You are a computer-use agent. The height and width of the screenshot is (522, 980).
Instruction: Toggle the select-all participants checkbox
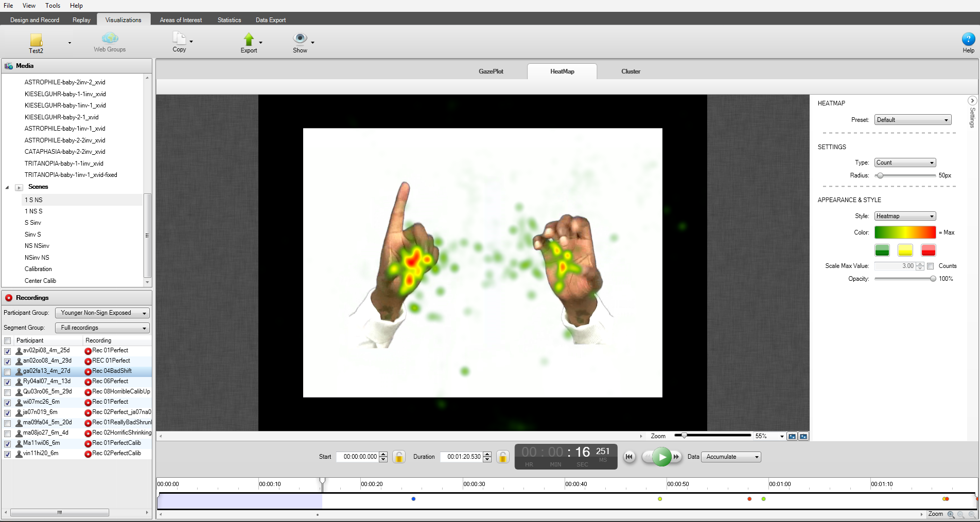pos(8,341)
